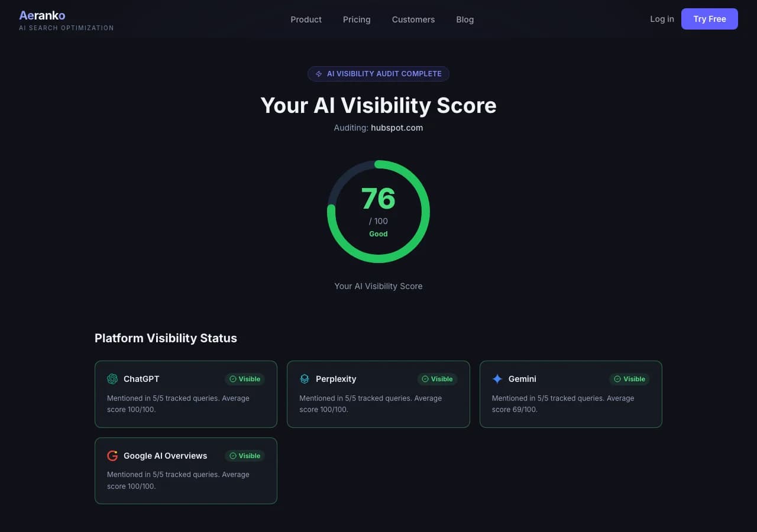Click the Gemini average score 69/100 description
Screen dimensions: 757x532
click(563, 404)
